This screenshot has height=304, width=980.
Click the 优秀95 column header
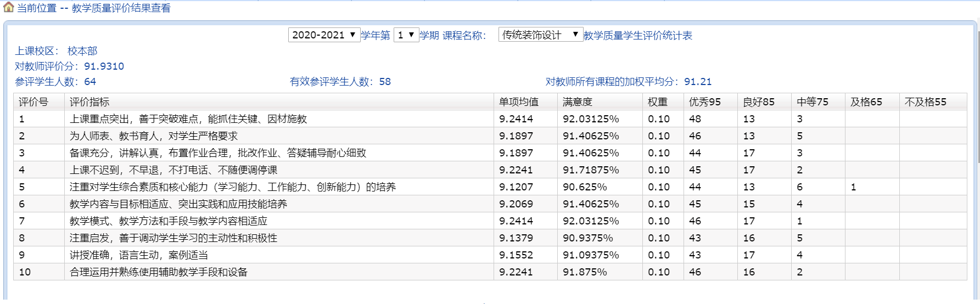[x=705, y=102]
